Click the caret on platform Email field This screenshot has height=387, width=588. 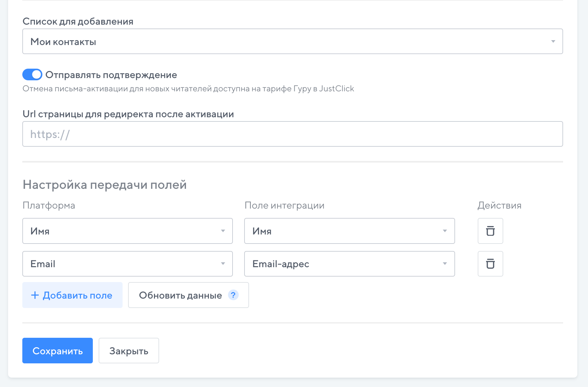coord(223,264)
